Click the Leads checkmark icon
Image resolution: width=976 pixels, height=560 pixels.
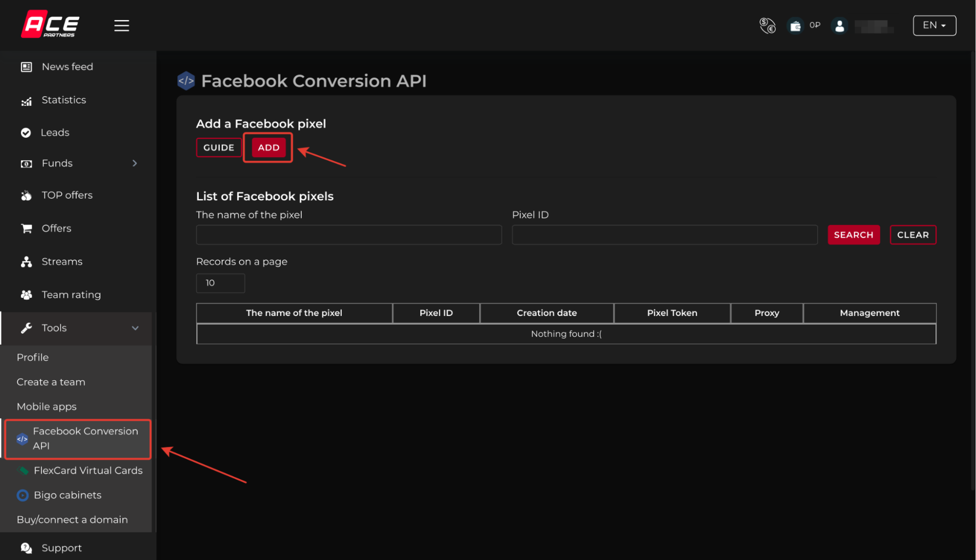click(x=26, y=133)
